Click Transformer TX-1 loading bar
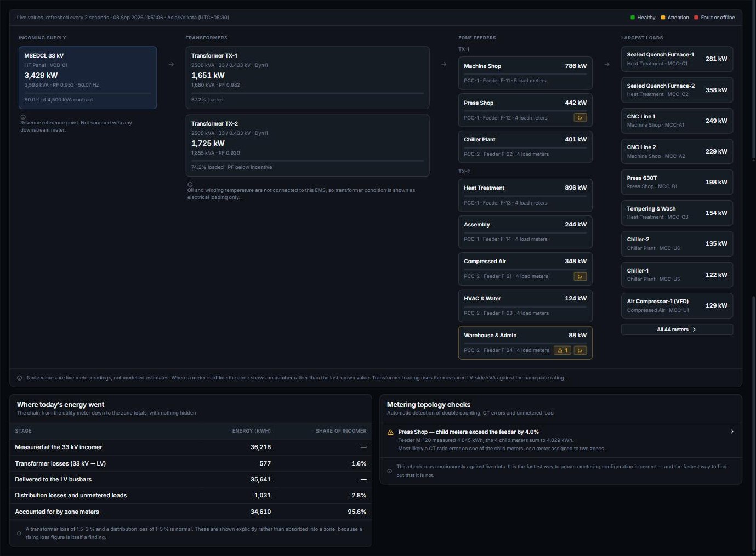756x556 pixels. pyautogui.click(x=308, y=93)
